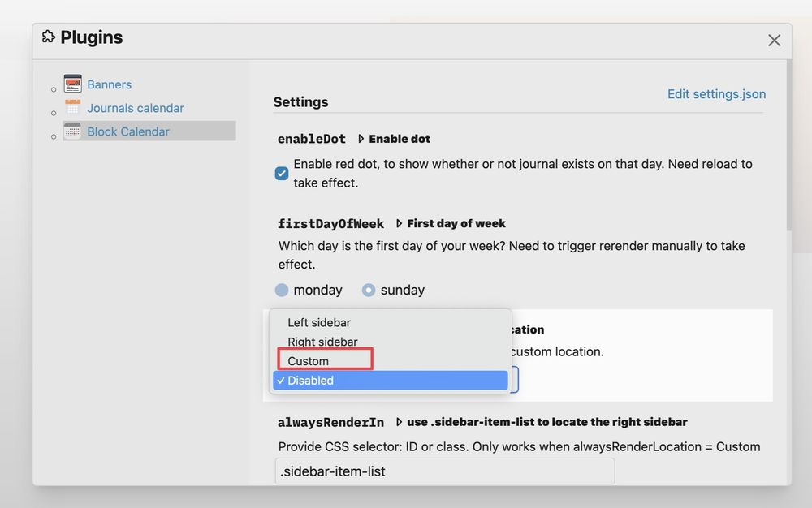Open Edit settings.json link

(x=716, y=94)
